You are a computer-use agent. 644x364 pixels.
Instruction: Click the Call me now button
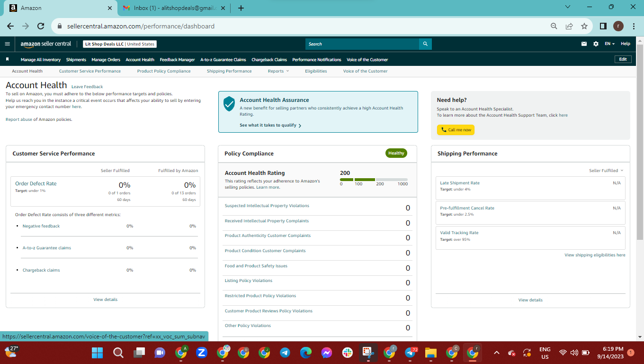coord(456,130)
